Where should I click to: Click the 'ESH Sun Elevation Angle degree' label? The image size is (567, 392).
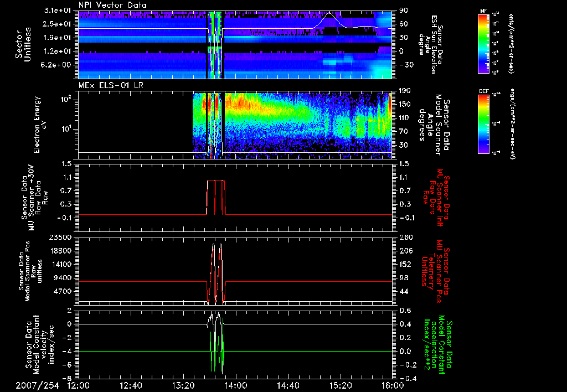431,44
